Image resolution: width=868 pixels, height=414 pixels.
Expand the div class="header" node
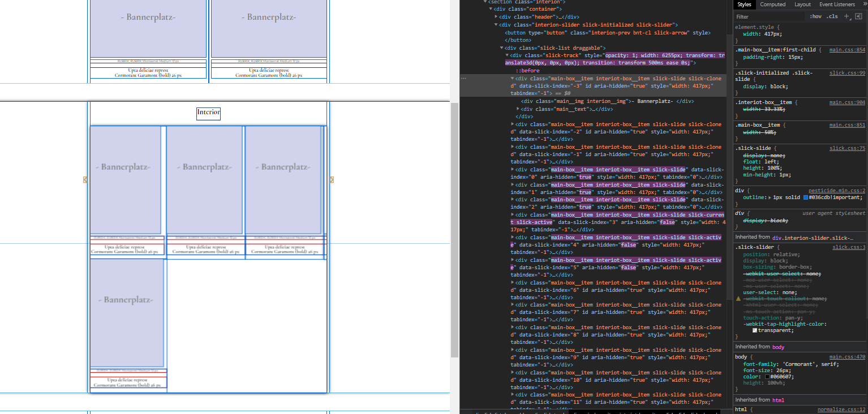point(496,17)
